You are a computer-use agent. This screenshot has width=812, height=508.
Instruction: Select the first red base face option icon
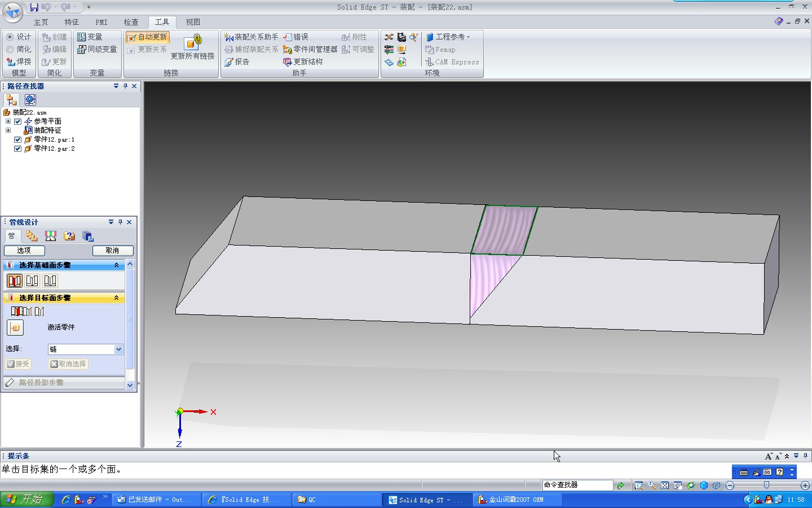click(x=15, y=281)
